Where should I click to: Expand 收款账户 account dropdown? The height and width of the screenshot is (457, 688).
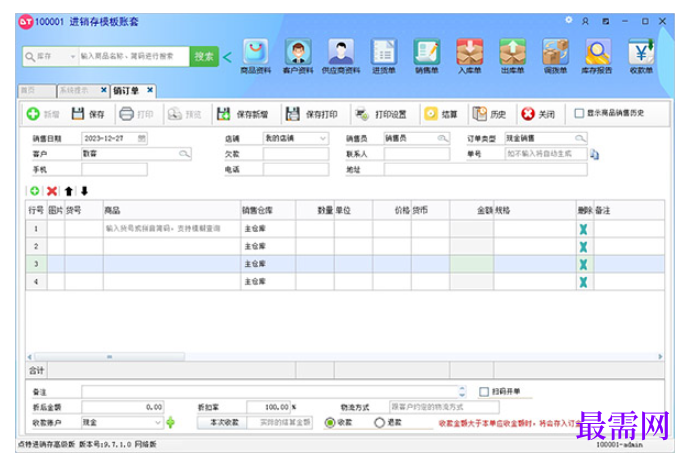click(158, 422)
